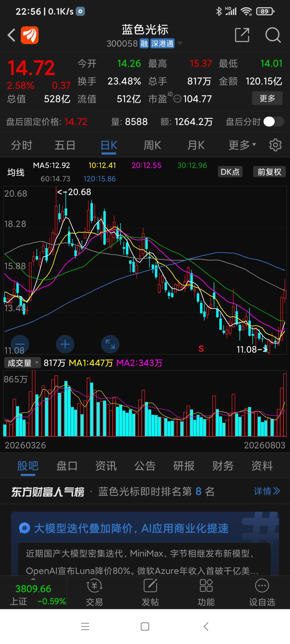The image size is (290, 644).
Task: Zoom in chart with plus button
Action: (x=65, y=344)
